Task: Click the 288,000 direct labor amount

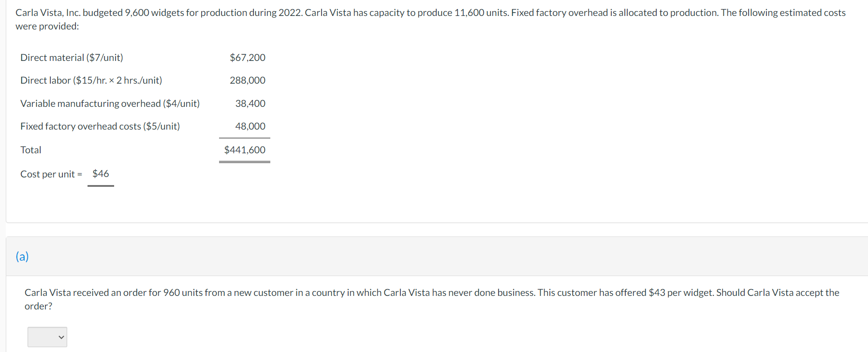Action: point(248,80)
